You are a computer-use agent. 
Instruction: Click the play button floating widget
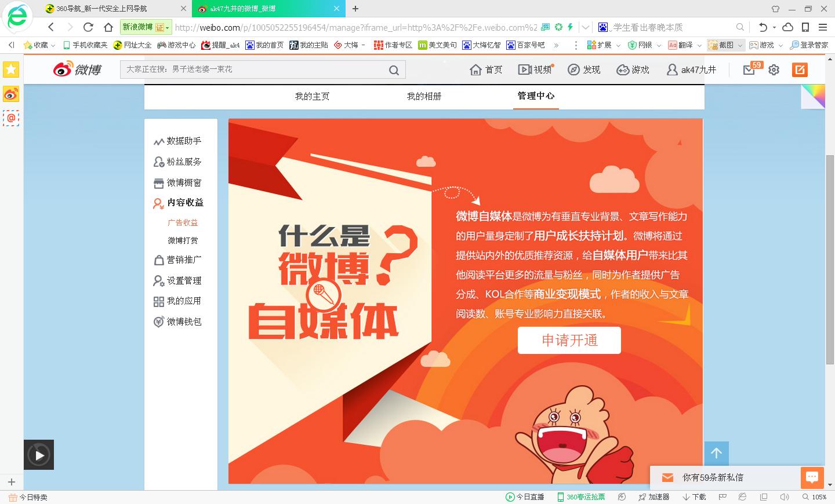39,455
